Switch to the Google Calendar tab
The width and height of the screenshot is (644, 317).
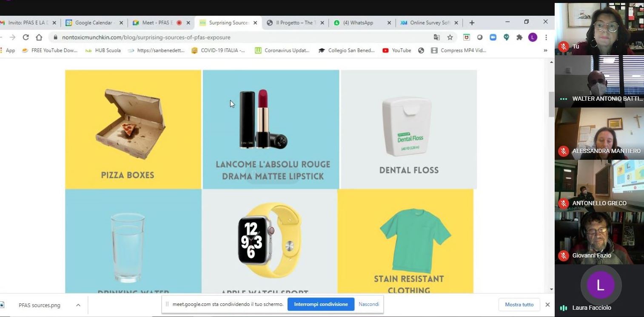click(x=93, y=23)
